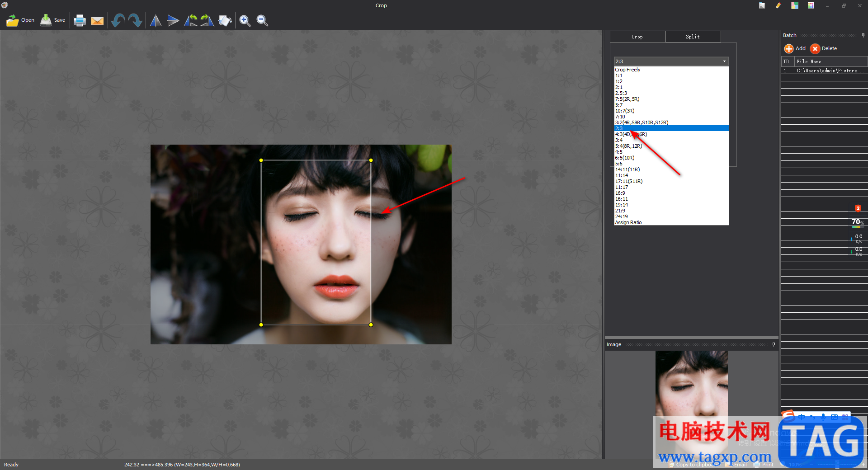Screen dimensions: 868x470
Task: Click the app gear icon at the top-left
Action: [x=5, y=5]
